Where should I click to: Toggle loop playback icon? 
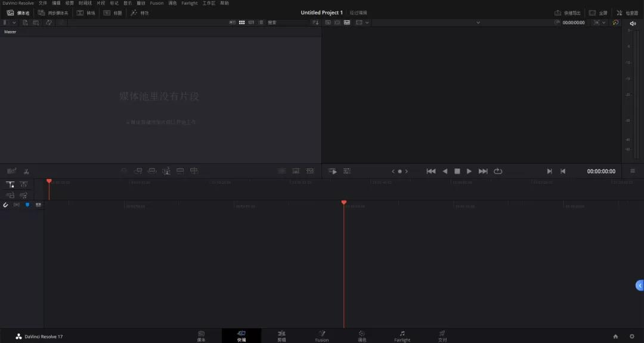point(498,171)
